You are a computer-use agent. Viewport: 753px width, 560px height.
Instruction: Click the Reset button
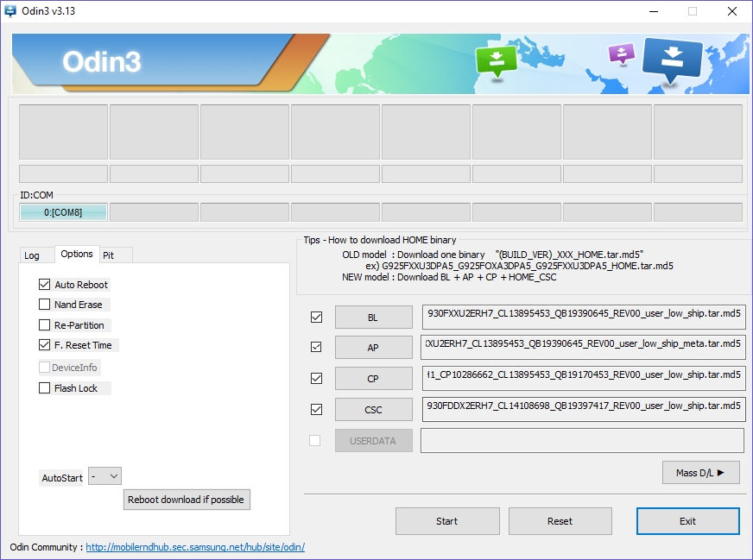(560, 521)
